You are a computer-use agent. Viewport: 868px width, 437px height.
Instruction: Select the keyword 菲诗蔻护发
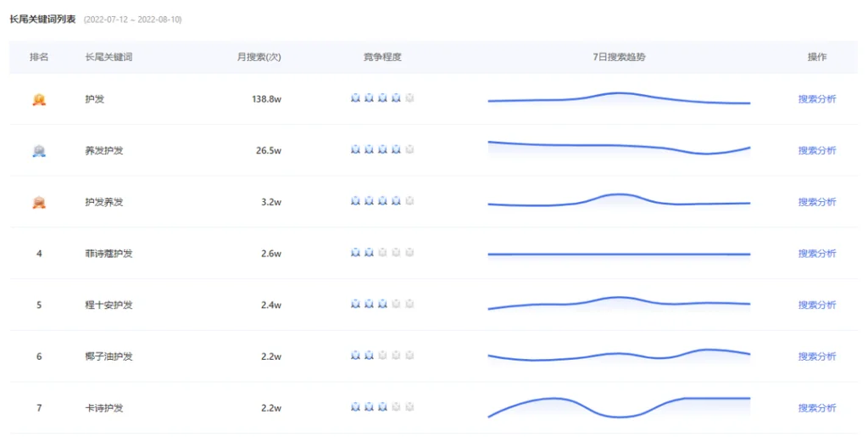(x=108, y=254)
